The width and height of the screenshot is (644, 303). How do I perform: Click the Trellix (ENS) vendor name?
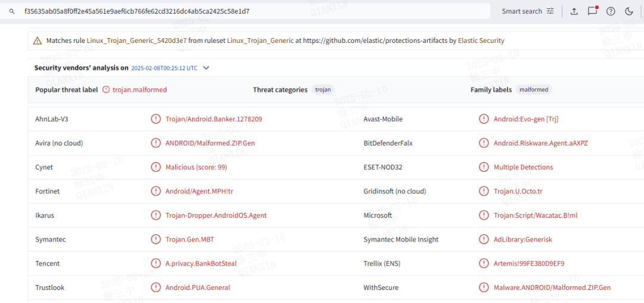(x=382, y=263)
